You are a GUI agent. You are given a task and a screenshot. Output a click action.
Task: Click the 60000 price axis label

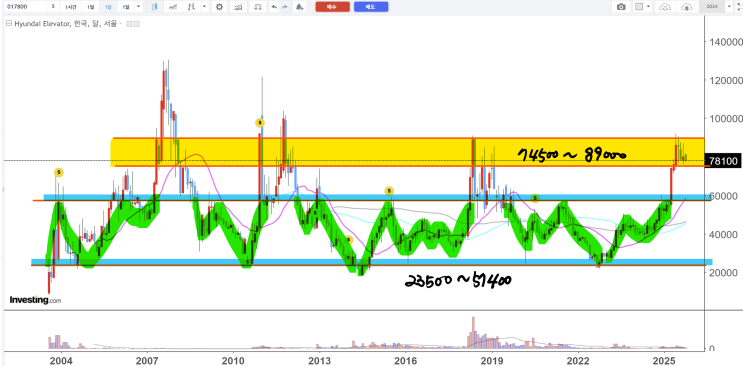tap(723, 196)
